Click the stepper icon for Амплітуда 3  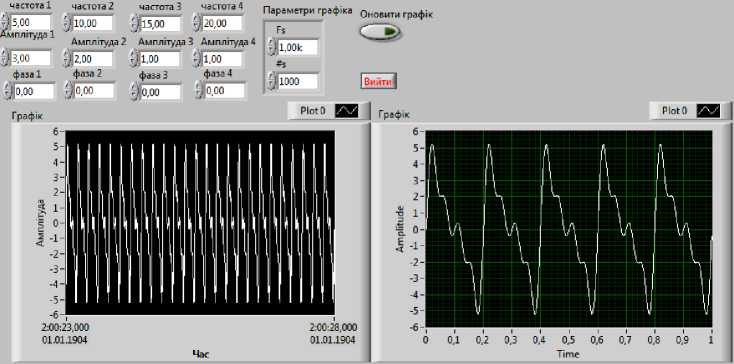tap(134, 59)
